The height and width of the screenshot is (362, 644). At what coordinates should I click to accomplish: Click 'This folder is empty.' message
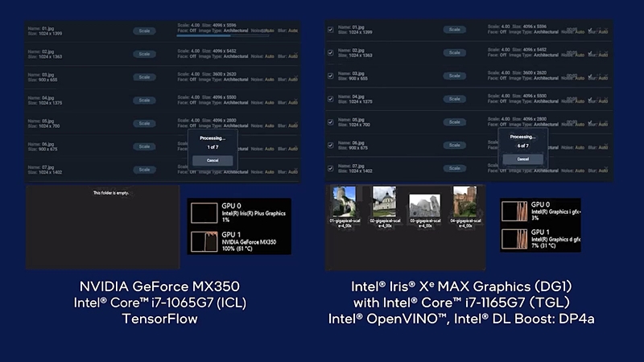click(111, 193)
